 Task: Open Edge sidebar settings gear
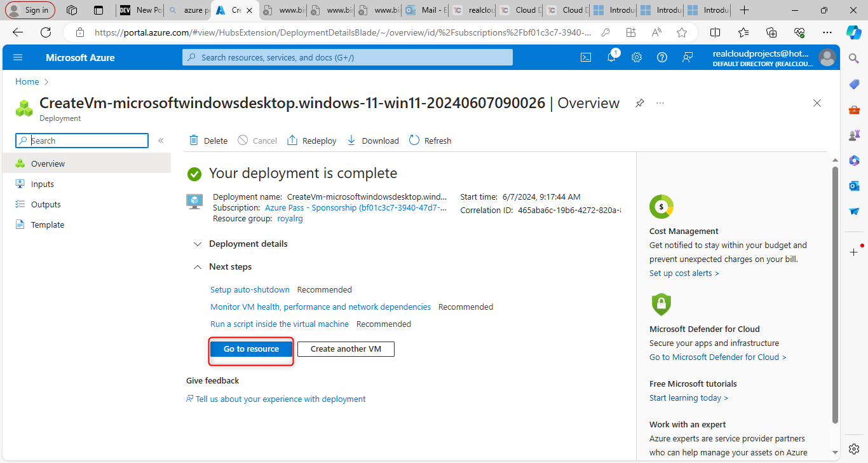854,449
